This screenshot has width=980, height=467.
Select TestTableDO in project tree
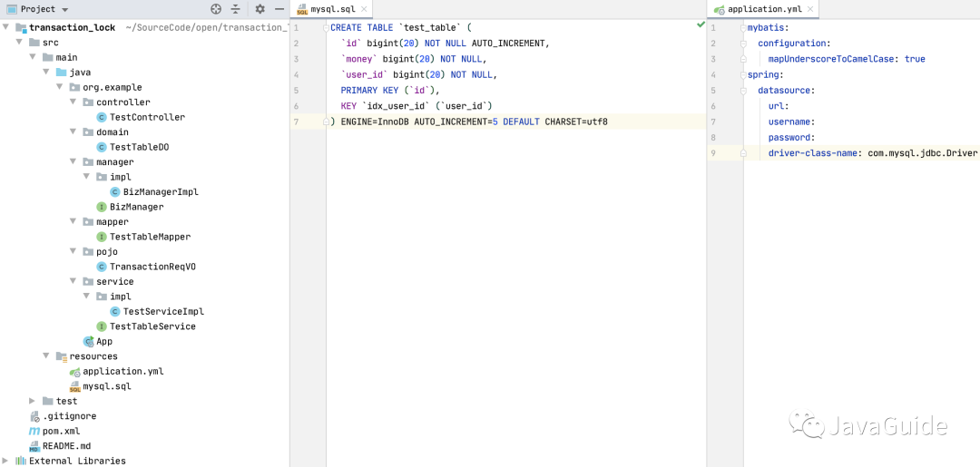click(x=140, y=147)
